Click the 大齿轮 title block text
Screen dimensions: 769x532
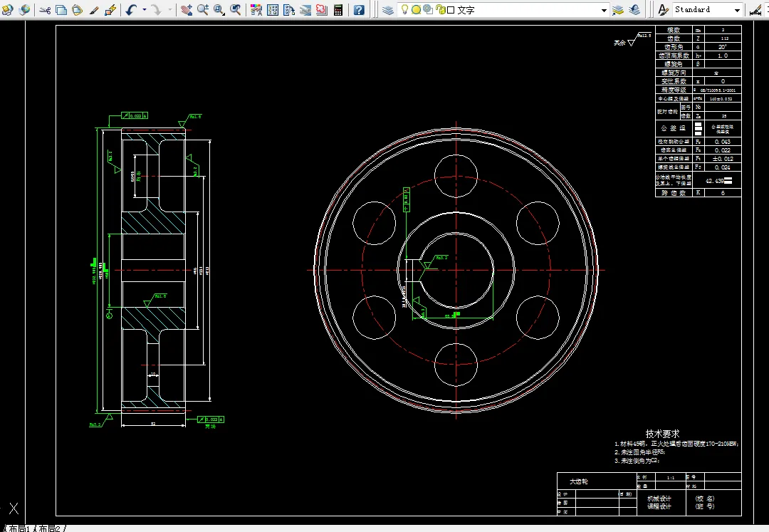[579, 481]
